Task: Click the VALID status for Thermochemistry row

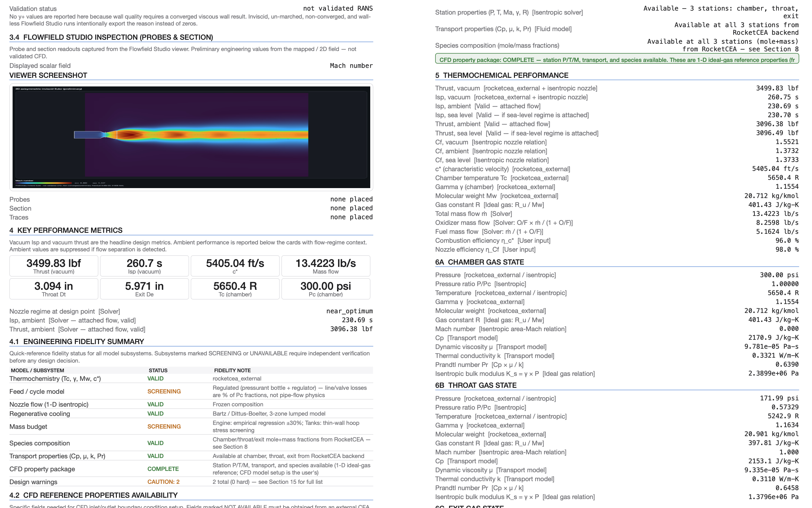Action: pyautogui.click(x=155, y=379)
